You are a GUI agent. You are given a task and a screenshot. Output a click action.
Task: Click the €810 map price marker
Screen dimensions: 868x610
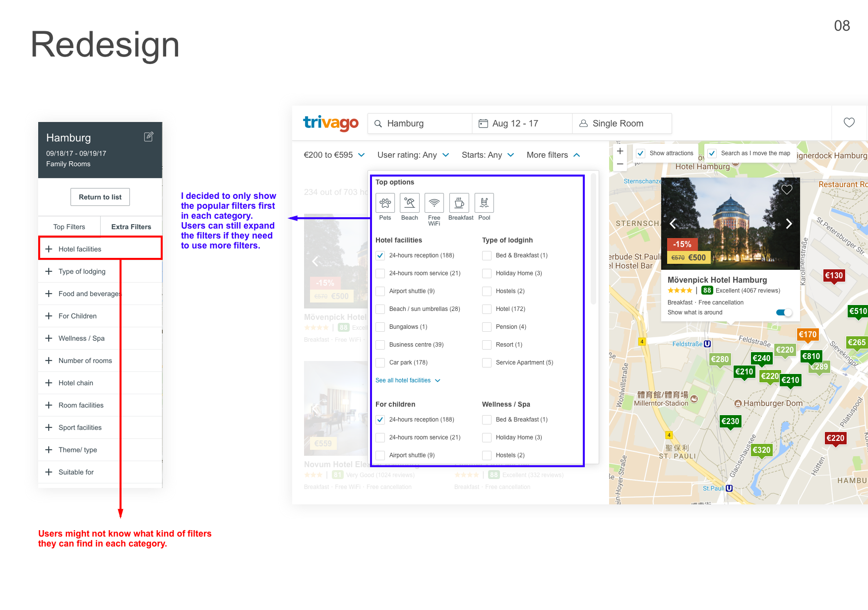click(x=811, y=356)
